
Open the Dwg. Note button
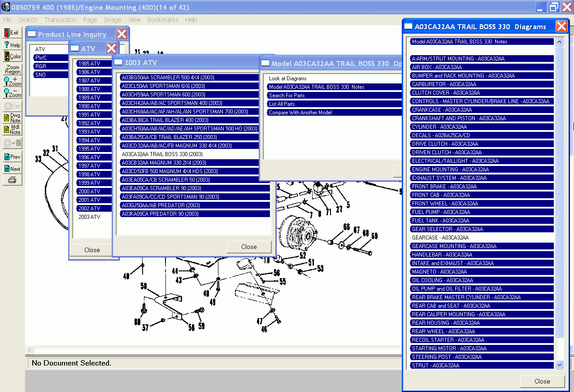pos(12,118)
